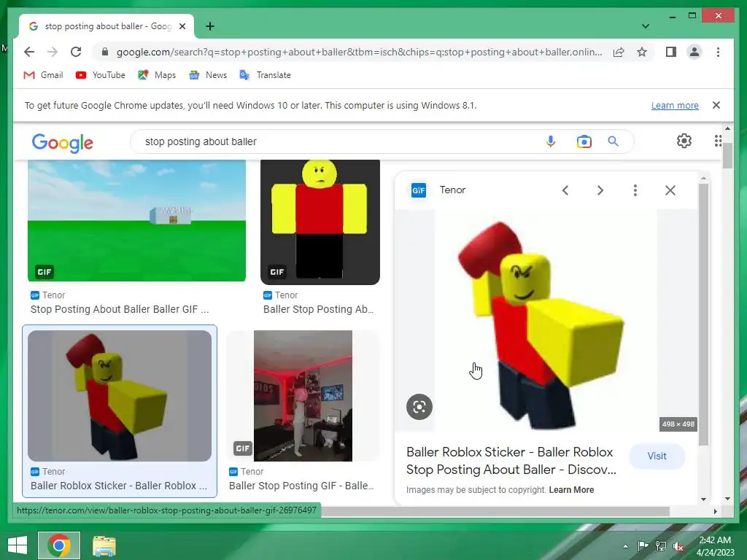Open Maps bookmark

click(x=157, y=75)
